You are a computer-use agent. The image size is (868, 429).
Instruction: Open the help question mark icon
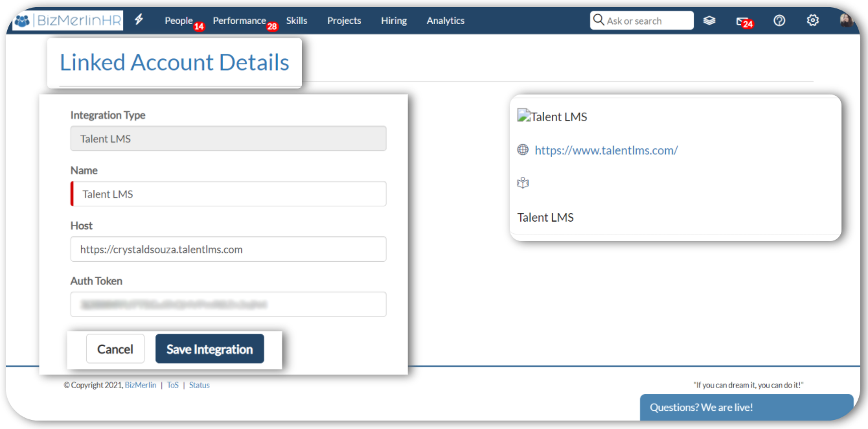(x=779, y=21)
